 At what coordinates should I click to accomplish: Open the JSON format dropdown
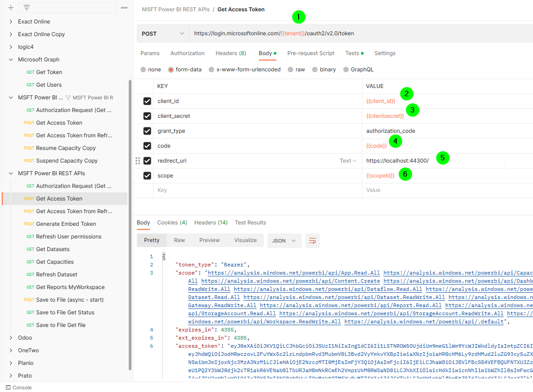[x=284, y=241]
